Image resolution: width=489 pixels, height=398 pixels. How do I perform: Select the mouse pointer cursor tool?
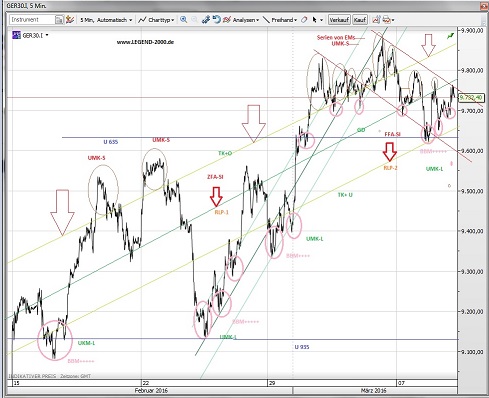[314, 20]
